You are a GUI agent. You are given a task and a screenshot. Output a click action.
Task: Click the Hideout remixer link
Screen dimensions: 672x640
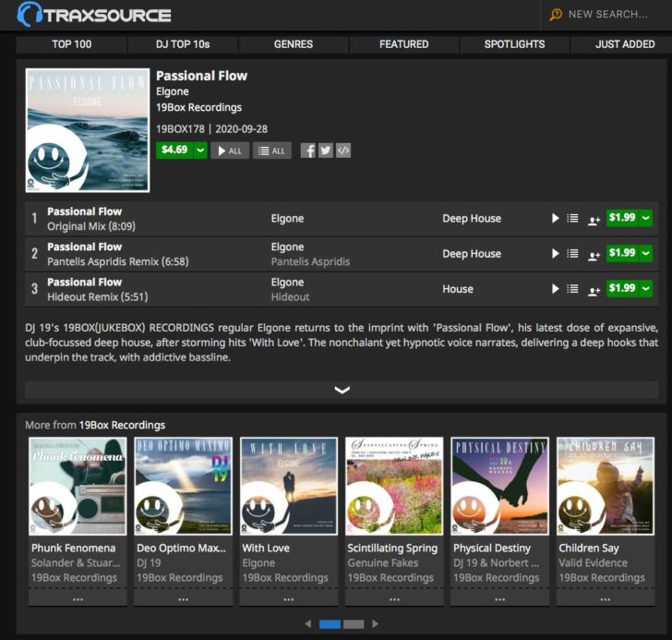(x=290, y=296)
